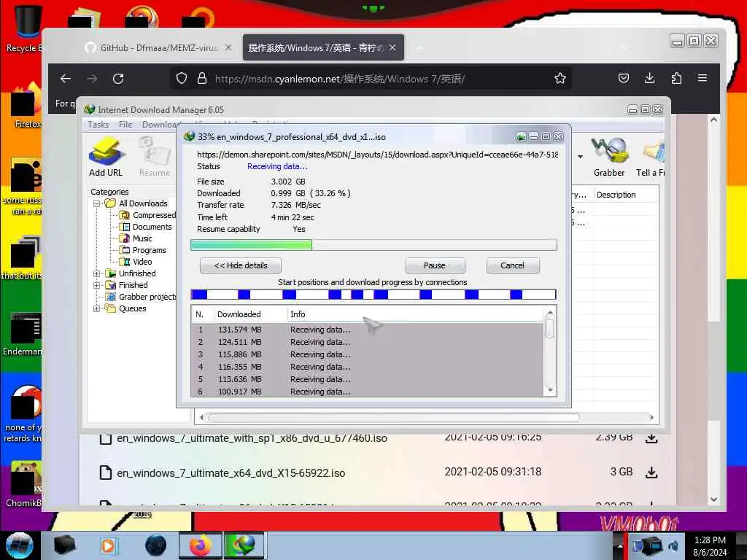
Task: Open the Firefox downloads arrow icon
Action: point(649,78)
